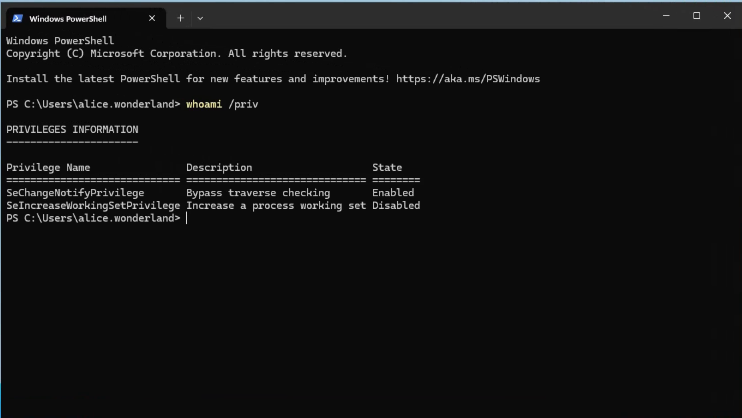742x418 pixels.
Task: Click the SeChangeNotifyPrivilege entry
Action: pos(75,192)
